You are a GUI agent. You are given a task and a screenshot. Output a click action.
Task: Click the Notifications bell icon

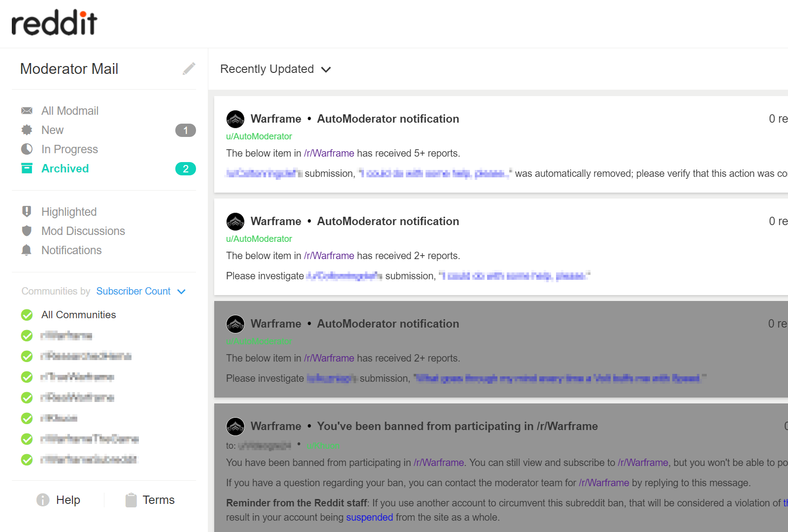pyautogui.click(x=27, y=250)
